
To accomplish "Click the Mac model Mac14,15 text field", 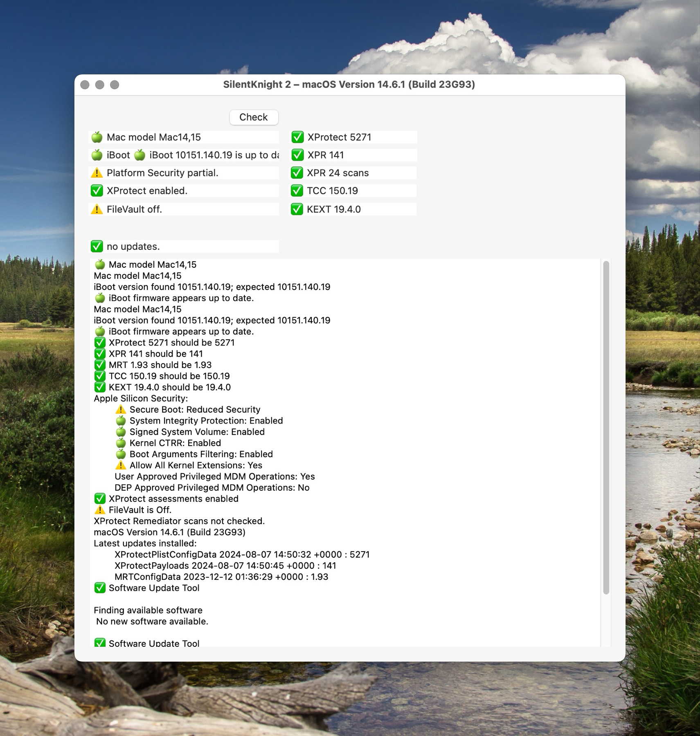I will [184, 137].
